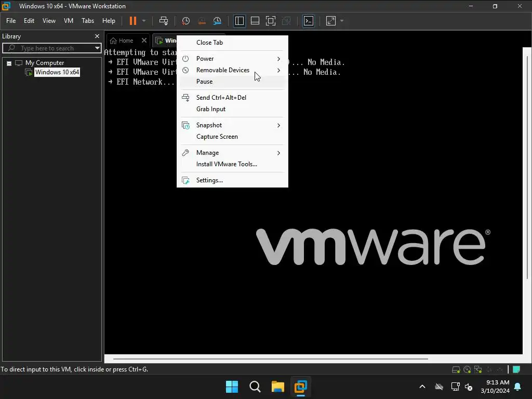Expand the Snapshot submenu arrow
532x399 pixels.
click(x=278, y=125)
